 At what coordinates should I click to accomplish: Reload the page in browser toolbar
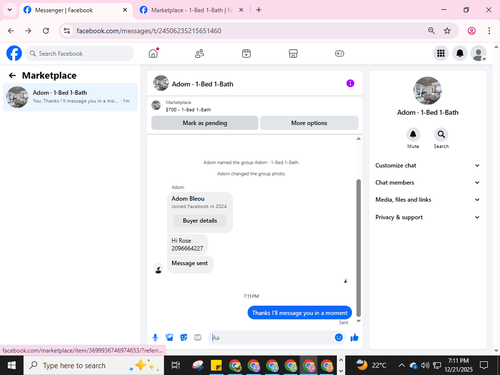point(46,31)
